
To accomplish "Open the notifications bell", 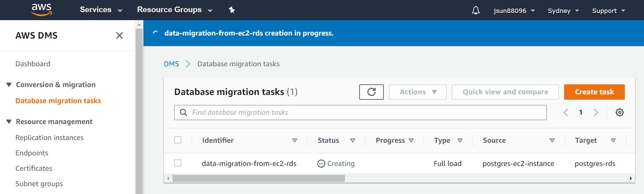I will pos(476,11).
